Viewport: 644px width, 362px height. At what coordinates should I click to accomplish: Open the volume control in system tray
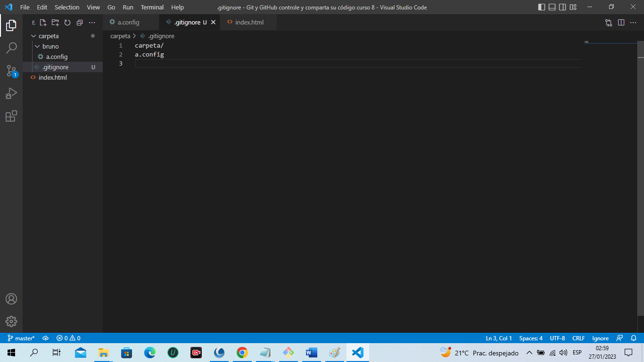[x=563, y=353]
